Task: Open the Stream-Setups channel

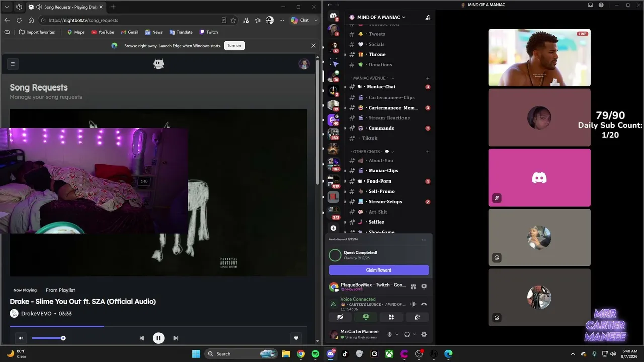Action: pos(389,202)
